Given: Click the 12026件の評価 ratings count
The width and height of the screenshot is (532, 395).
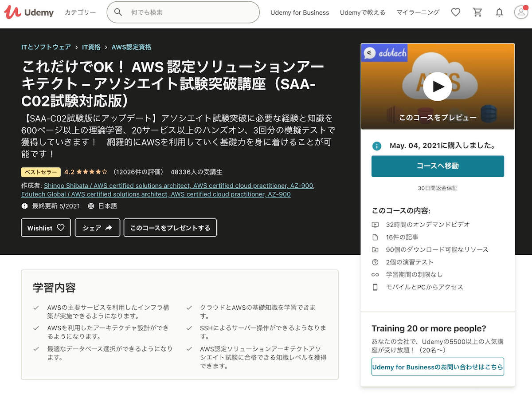Looking at the screenshot, I should pos(138,172).
